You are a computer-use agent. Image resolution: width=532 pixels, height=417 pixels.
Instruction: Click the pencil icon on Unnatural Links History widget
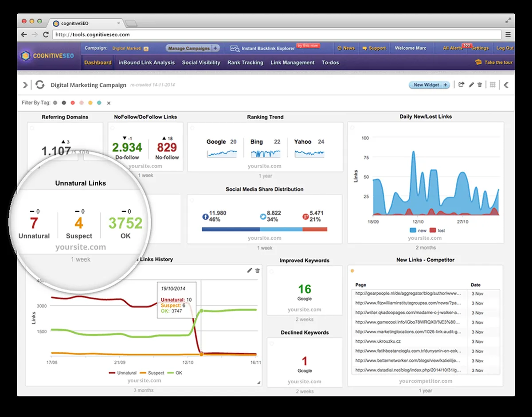click(250, 270)
